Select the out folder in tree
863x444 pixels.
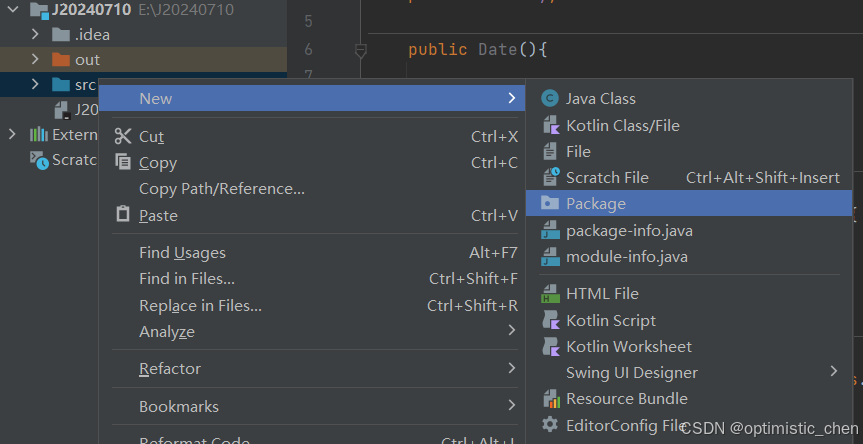coord(87,59)
